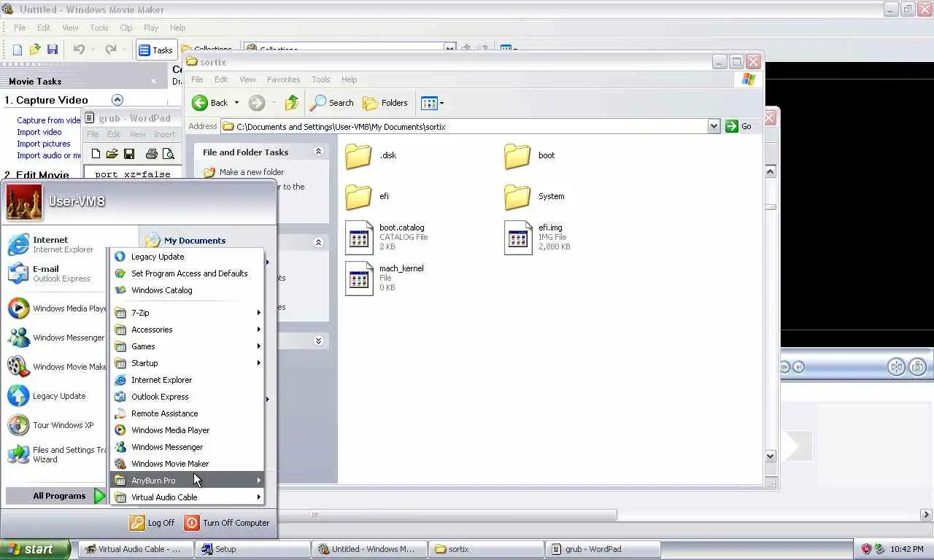Screen dimensions: 934x560
Task: Click Make a new folder link
Action: (252, 172)
